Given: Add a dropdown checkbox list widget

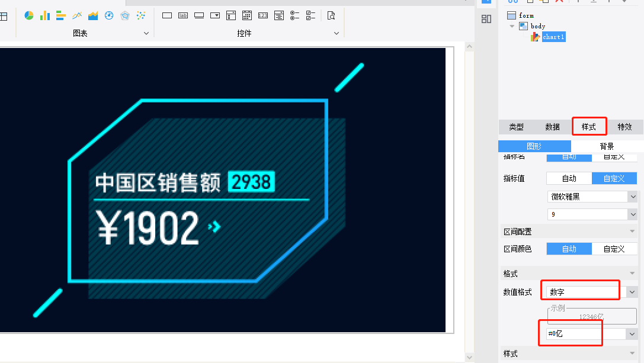Looking at the screenshot, I should 231,15.
